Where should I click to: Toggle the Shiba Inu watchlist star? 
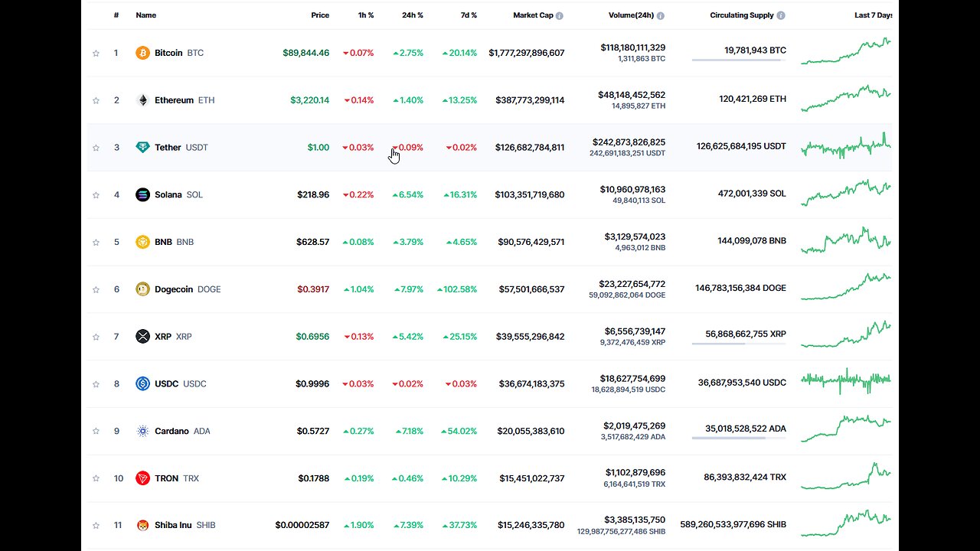[x=96, y=526]
